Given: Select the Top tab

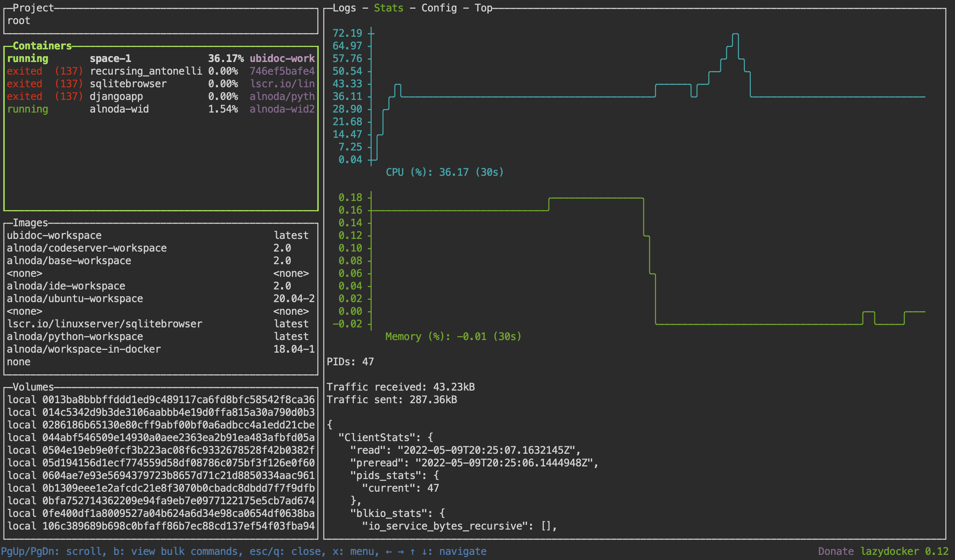Looking at the screenshot, I should point(483,8).
